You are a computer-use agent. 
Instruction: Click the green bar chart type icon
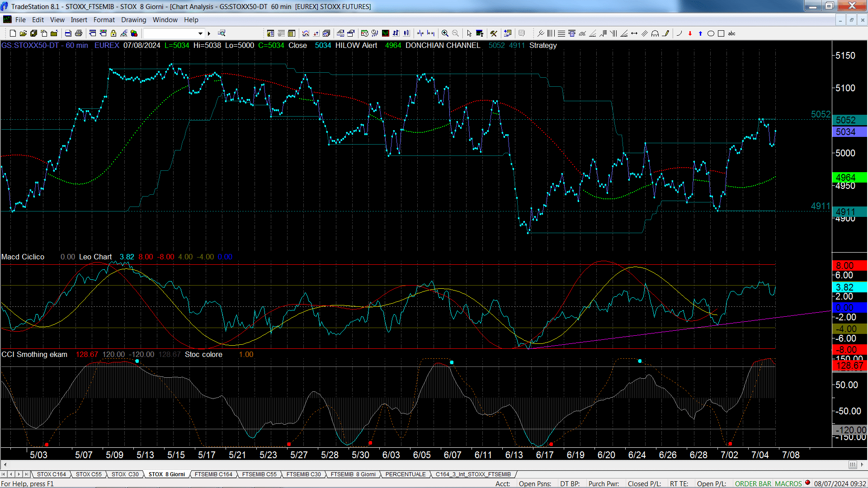tap(386, 33)
